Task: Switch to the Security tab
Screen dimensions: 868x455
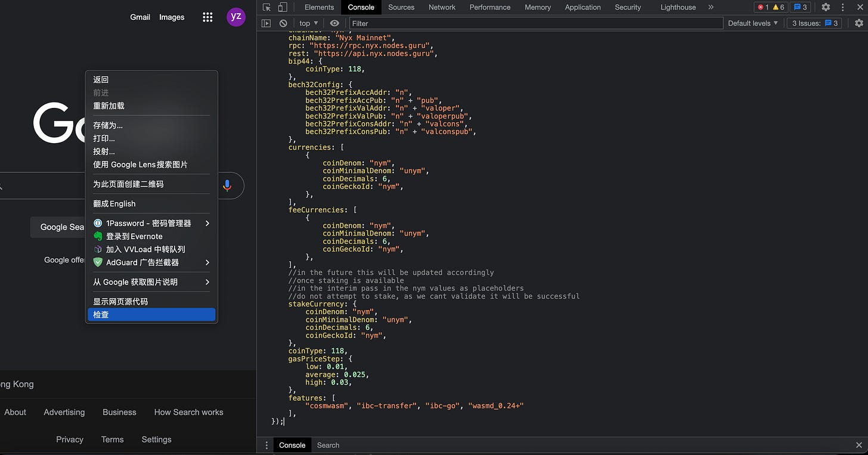Action: (628, 7)
